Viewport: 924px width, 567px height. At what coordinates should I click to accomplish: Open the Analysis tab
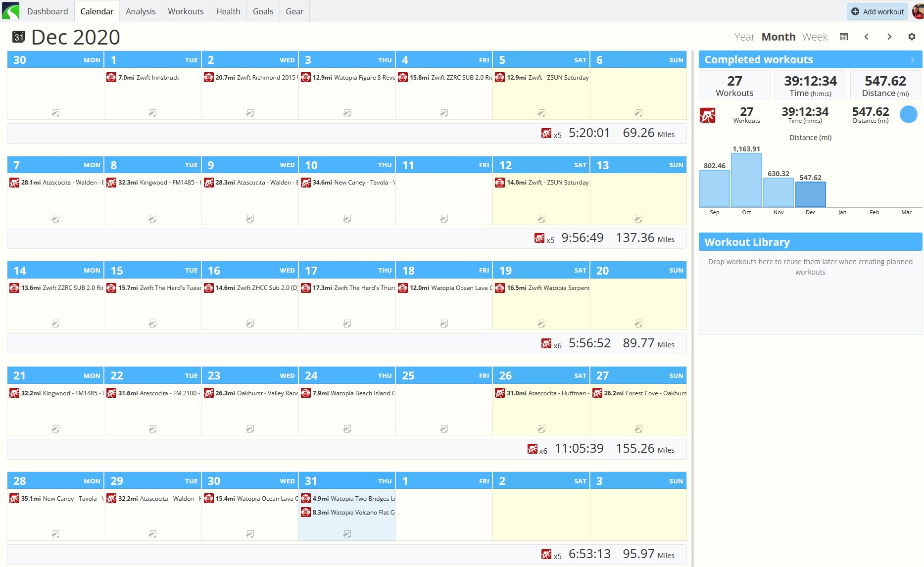coord(141,11)
